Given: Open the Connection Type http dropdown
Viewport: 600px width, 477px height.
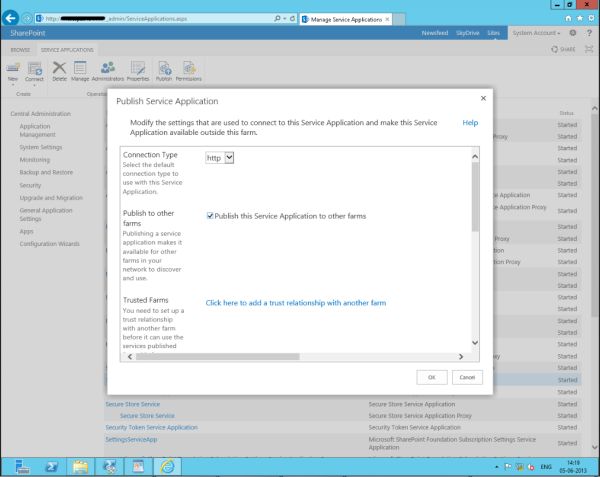Looking at the screenshot, I should click(219, 158).
